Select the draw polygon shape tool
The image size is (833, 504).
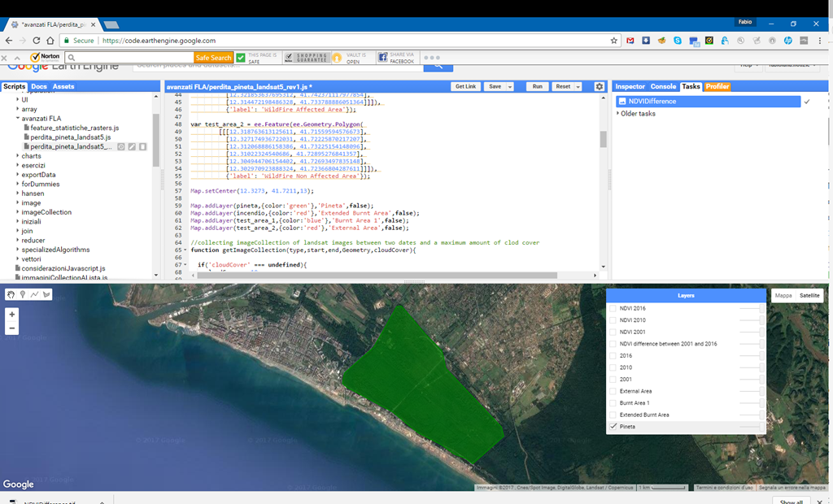tap(46, 294)
